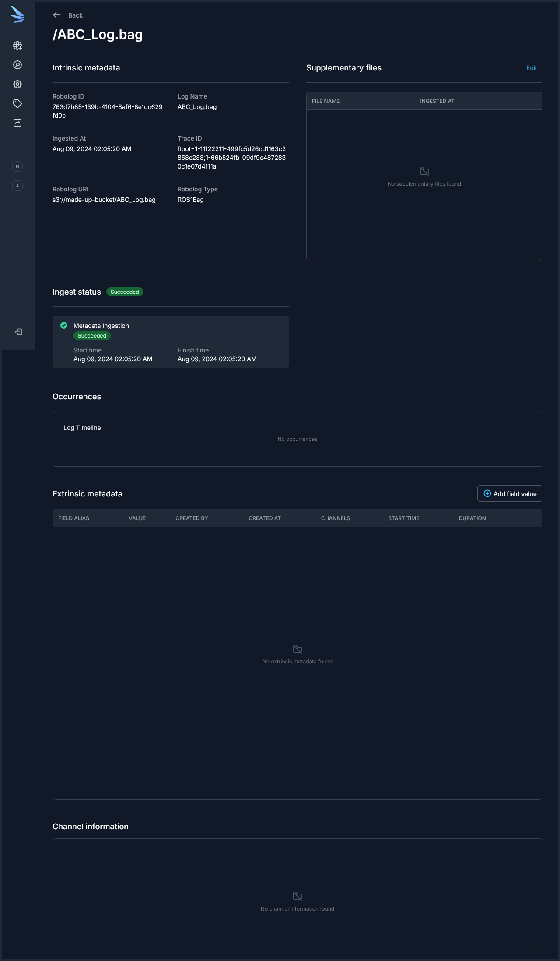Click the Robolog URI s3://made-up-bucket/ABC_Log.bag
560x961 pixels.
tap(104, 200)
